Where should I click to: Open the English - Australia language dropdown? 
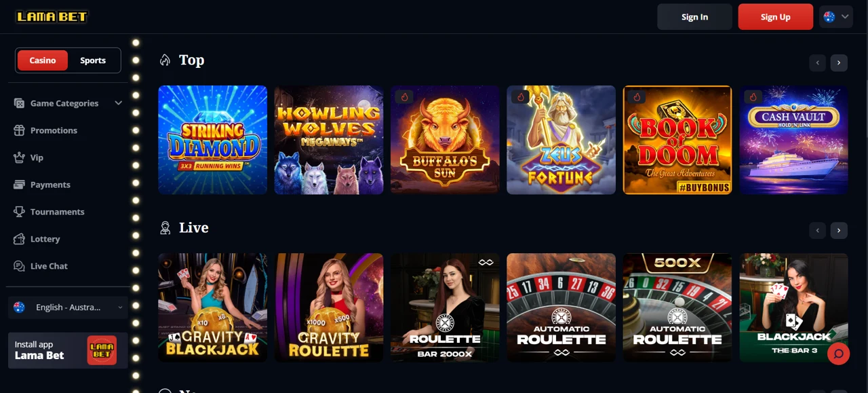click(68, 307)
